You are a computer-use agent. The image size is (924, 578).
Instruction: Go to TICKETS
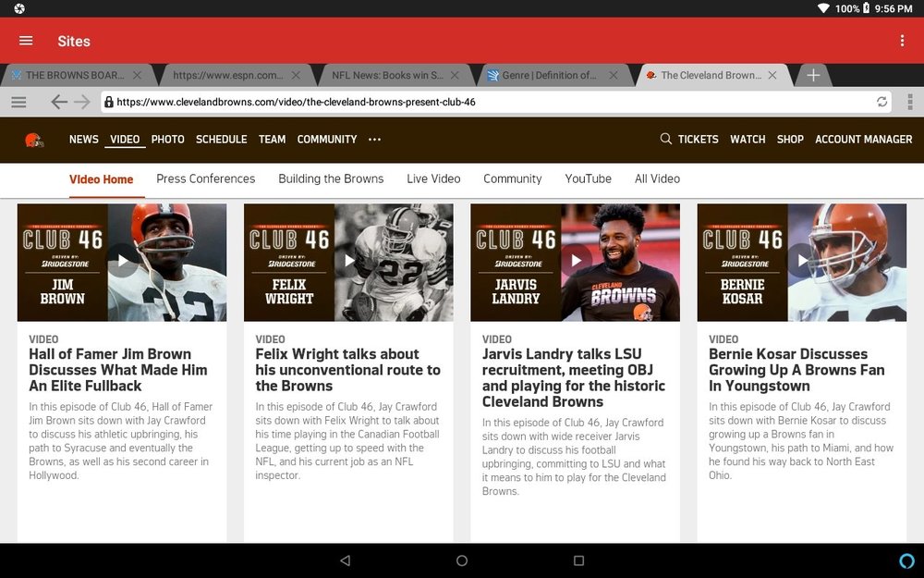tap(699, 140)
